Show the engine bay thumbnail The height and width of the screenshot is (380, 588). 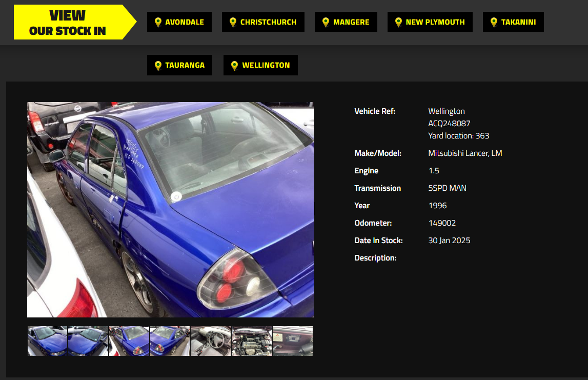click(x=252, y=341)
